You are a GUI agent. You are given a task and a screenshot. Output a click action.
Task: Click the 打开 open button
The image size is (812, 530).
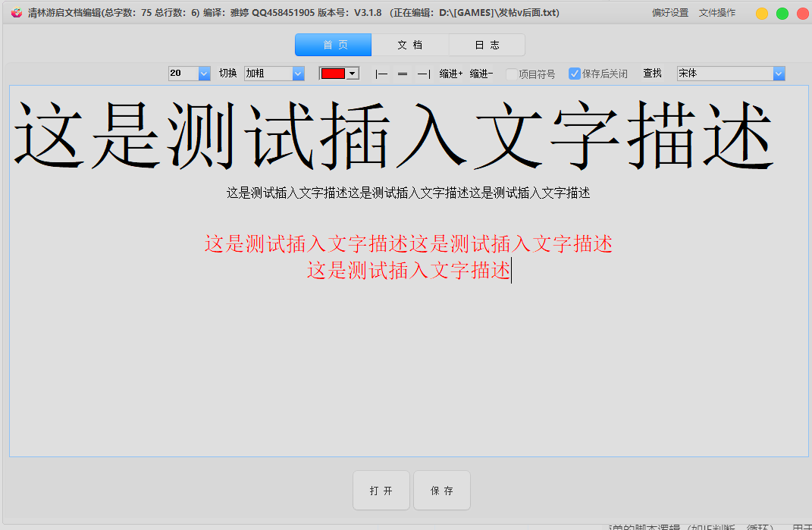click(x=381, y=490)
